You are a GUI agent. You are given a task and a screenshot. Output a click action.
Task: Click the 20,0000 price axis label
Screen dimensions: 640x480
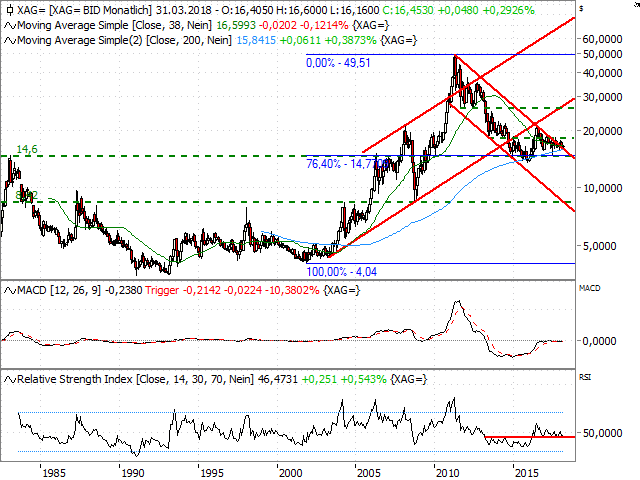click(x=602, y=131)
